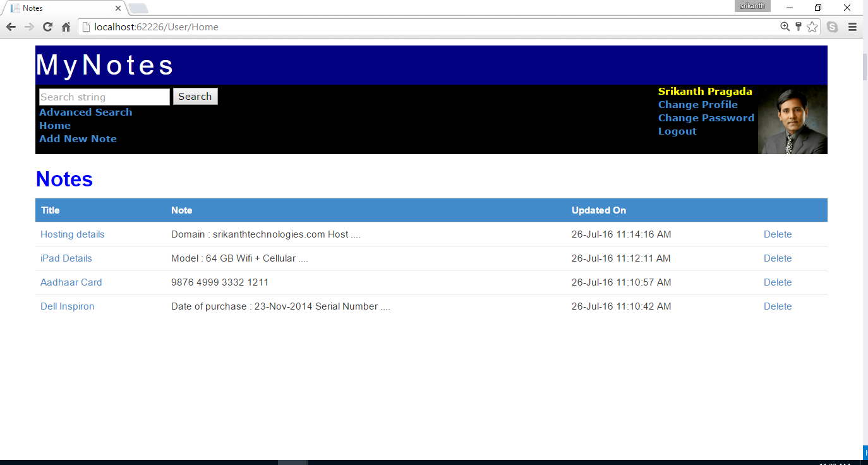Focus the Search string input field
The image size is (868, 465).
point(104,97)
